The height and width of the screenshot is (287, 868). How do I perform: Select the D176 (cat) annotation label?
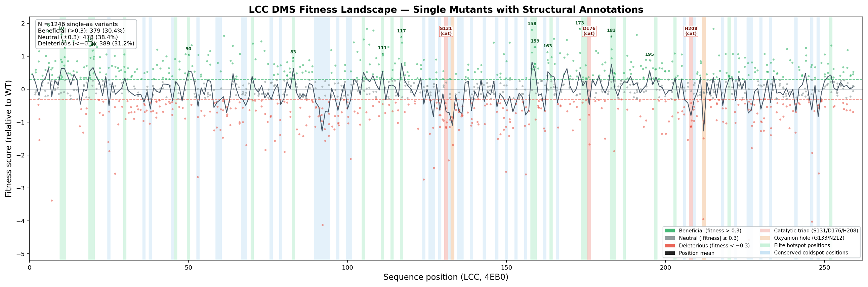(x=589, y=31)
